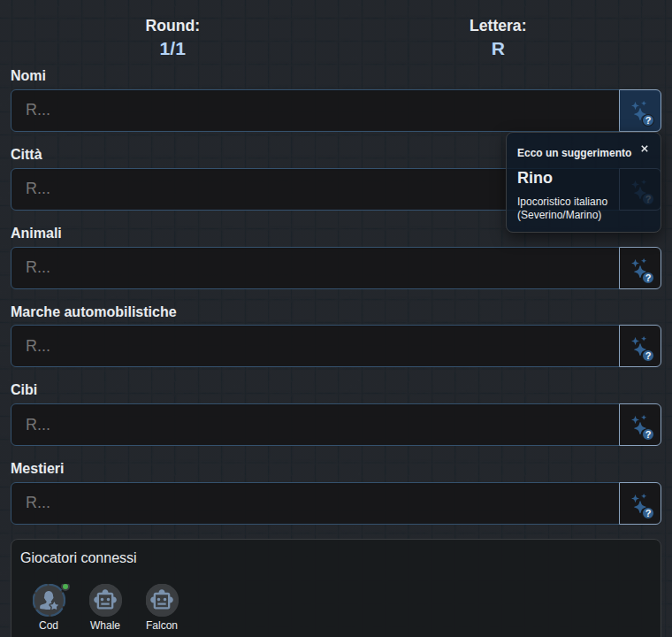Open hint for Marche automobilistiche
This screenshot has height=637, width=672.
coord(640,346)
